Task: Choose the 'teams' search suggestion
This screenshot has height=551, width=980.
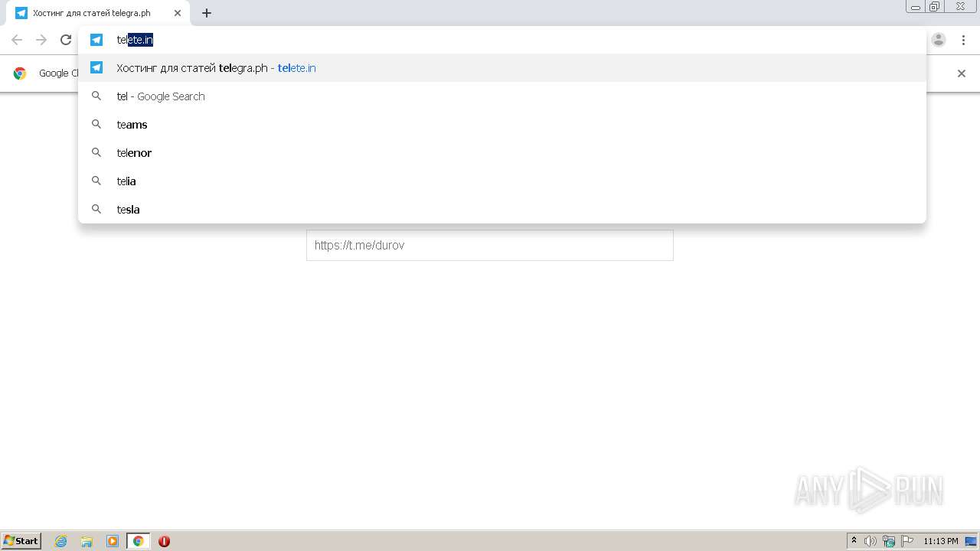Action: (x=502, y=125)
